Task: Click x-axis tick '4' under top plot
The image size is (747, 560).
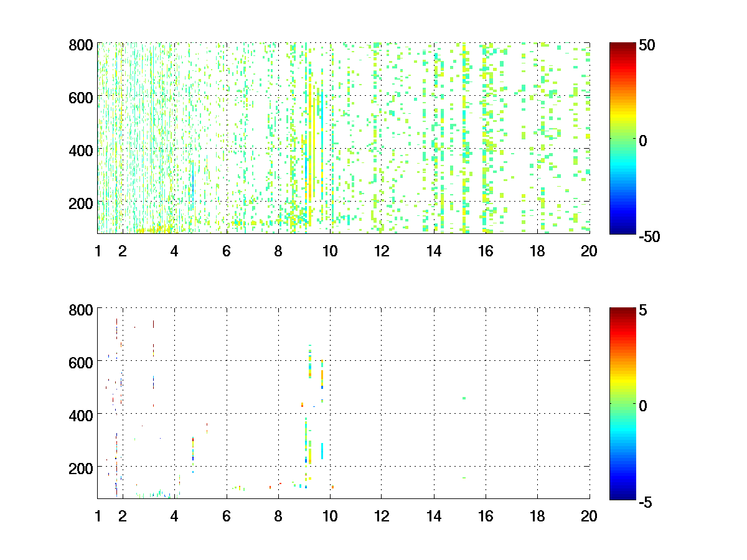Action: 174,251
